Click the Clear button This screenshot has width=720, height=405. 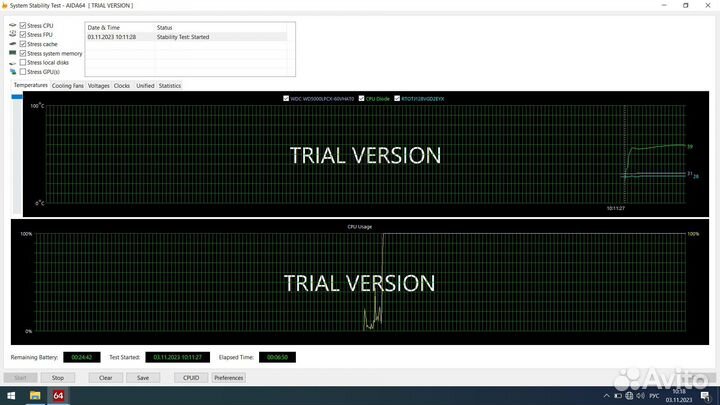coord(106,377)
